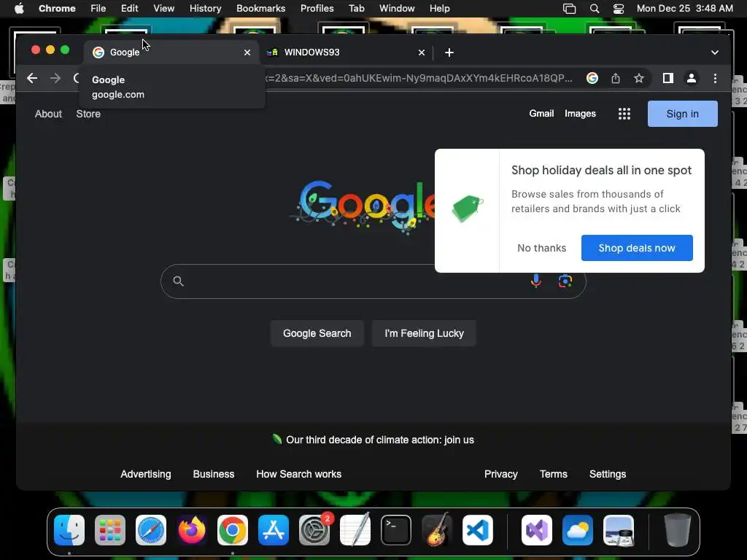The image size is (747, 560).
Task: Open the Trash in the Dock
Action: click(678, 530)
